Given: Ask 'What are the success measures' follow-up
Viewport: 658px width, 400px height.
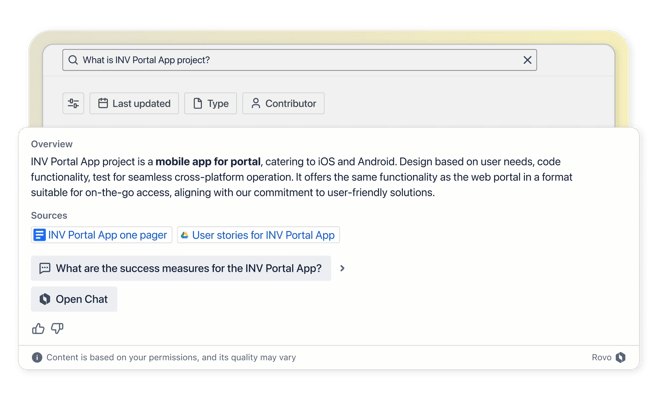Looking at the screenshot, I should pyautogui.click(x=181, y=268).
